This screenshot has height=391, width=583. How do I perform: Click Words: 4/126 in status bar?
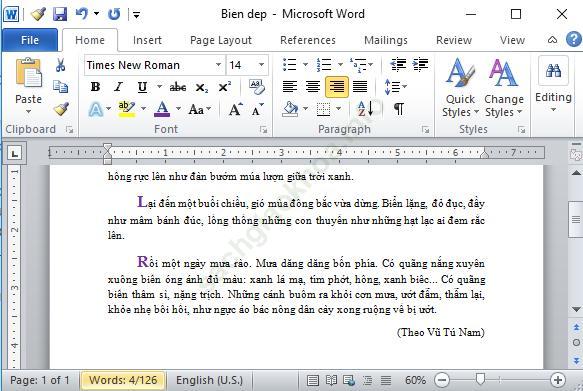(x=123, y=380)
